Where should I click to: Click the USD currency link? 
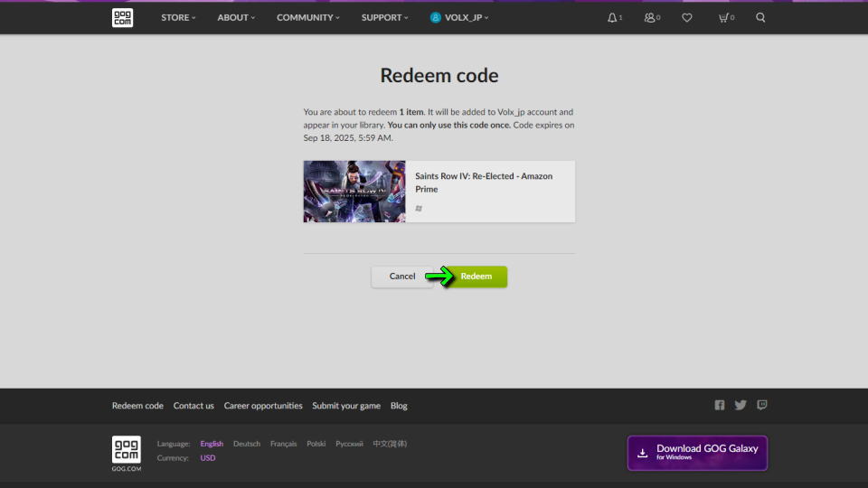click(x=208, y=458)
